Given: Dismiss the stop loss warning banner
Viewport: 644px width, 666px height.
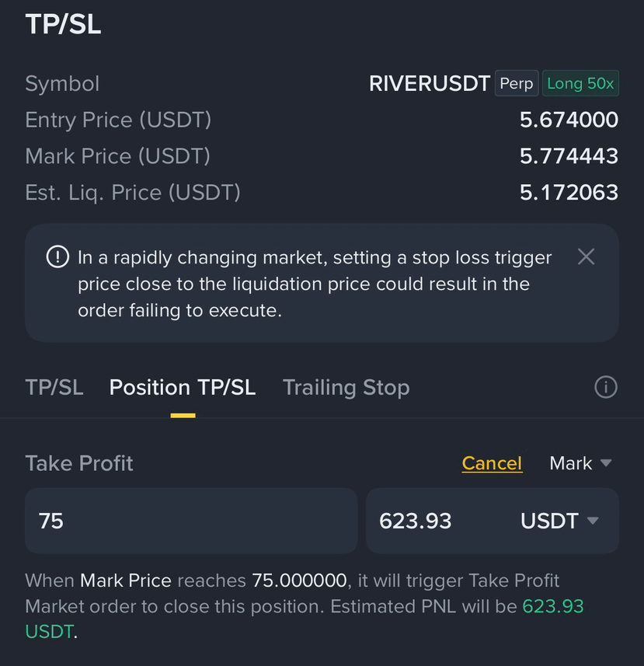Looking at the screenshot, I should click(x=586, y=256).
